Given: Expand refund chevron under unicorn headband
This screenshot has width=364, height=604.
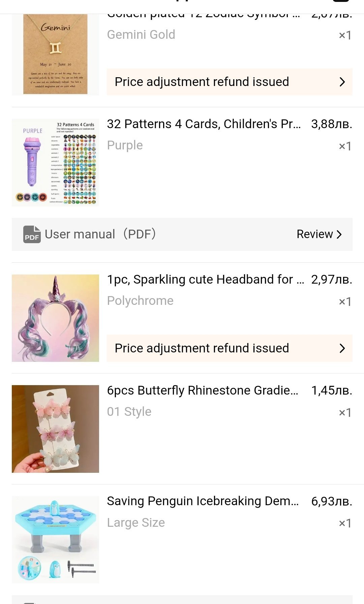Looking at the screenshot, I should 342,348.
